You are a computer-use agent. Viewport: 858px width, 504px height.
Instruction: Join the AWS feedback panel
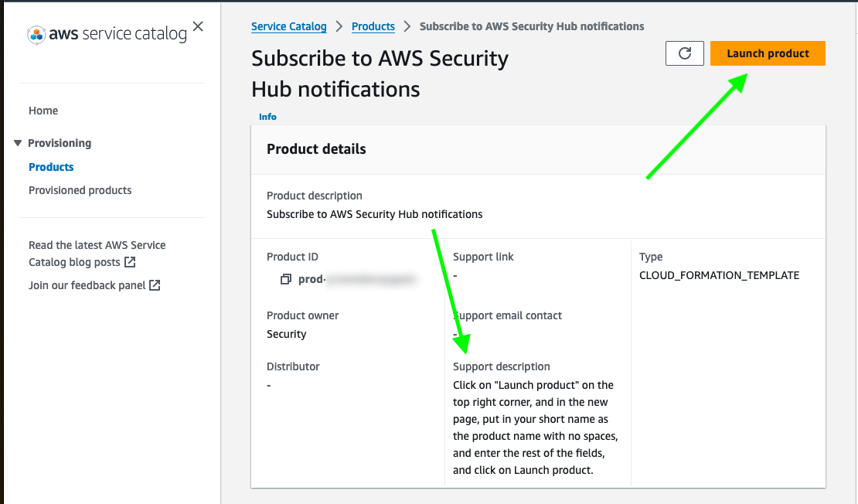tap(87, 284)
